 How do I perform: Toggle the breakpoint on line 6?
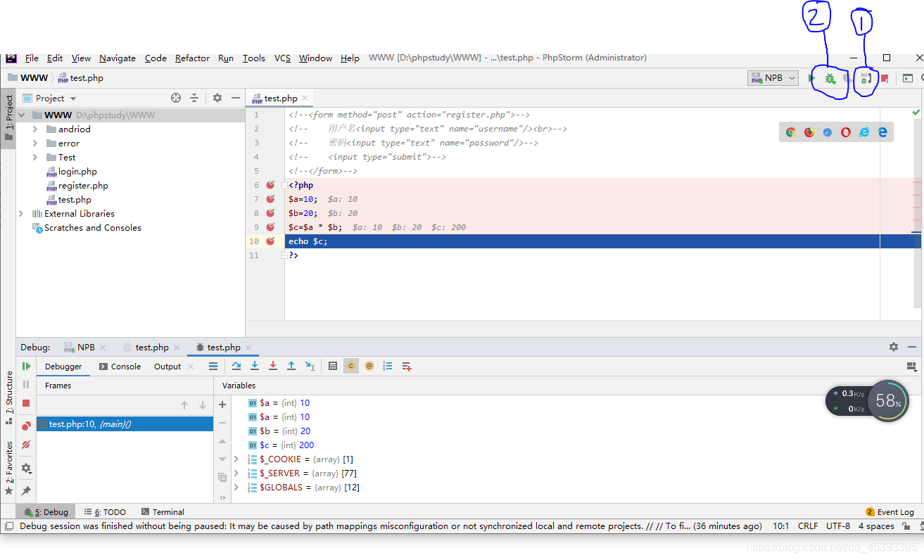270,185
